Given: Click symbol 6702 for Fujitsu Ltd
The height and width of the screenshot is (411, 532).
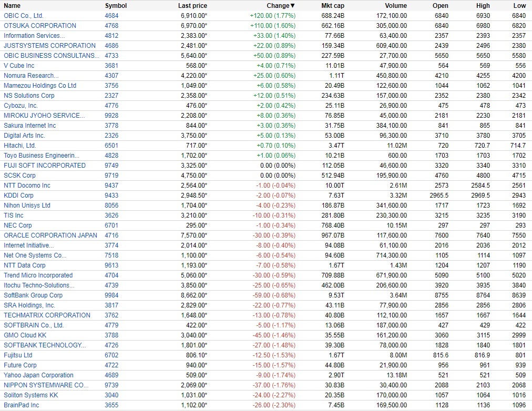Looking at the screenshot, I should click(111, 355).
